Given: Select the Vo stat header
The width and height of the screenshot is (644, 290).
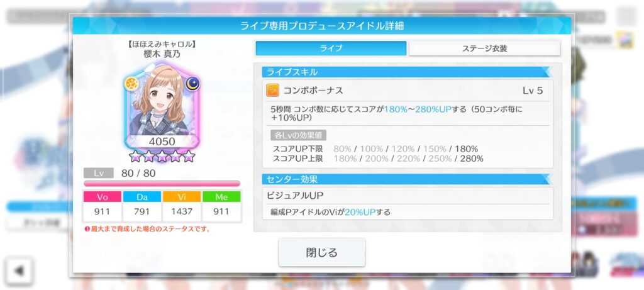Looking at the screenshot, I should click(103, 197).
